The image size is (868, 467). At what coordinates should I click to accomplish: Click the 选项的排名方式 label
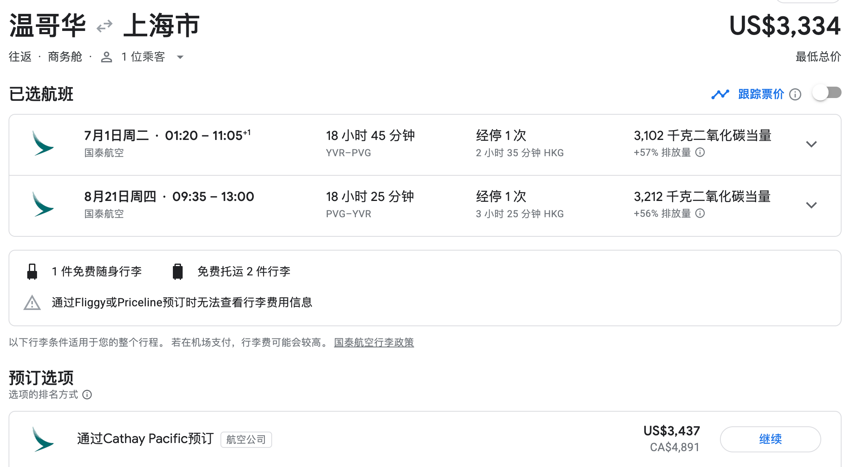coord(44,395)
